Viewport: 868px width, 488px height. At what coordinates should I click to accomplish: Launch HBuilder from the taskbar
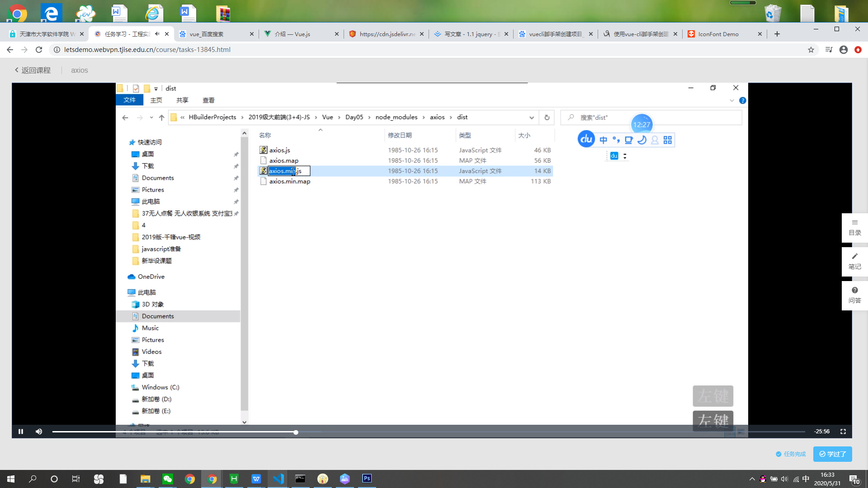point(234,479)
